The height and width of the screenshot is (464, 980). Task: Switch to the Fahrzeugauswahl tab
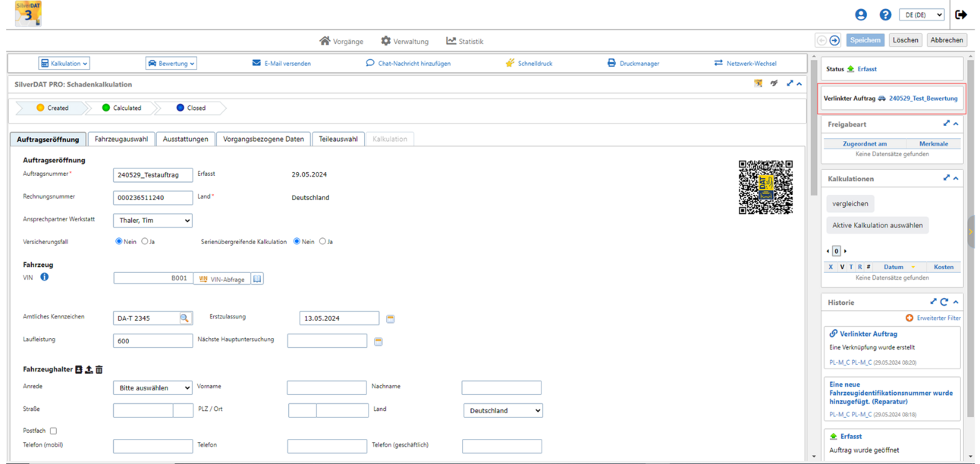(x=121, y=140)
